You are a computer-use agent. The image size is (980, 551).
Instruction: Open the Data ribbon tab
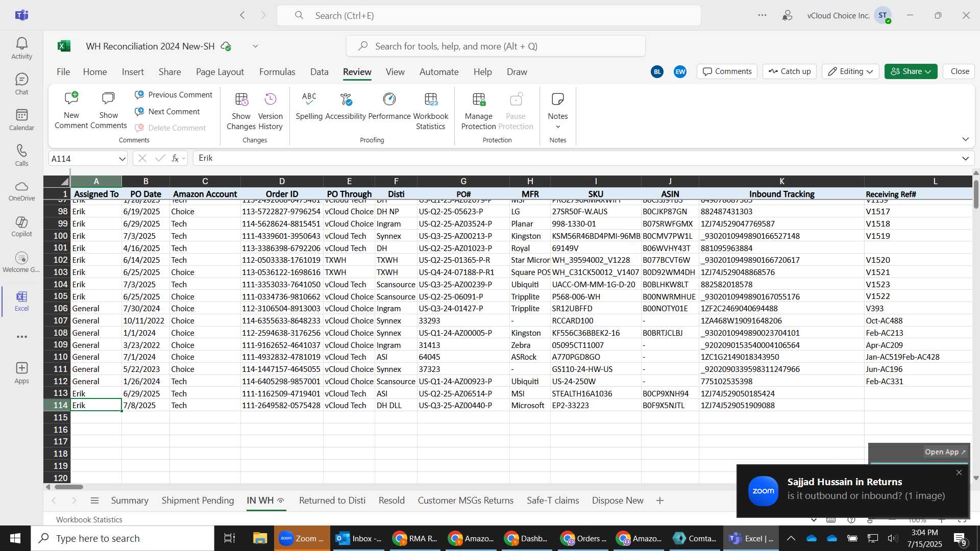point(320,72)
